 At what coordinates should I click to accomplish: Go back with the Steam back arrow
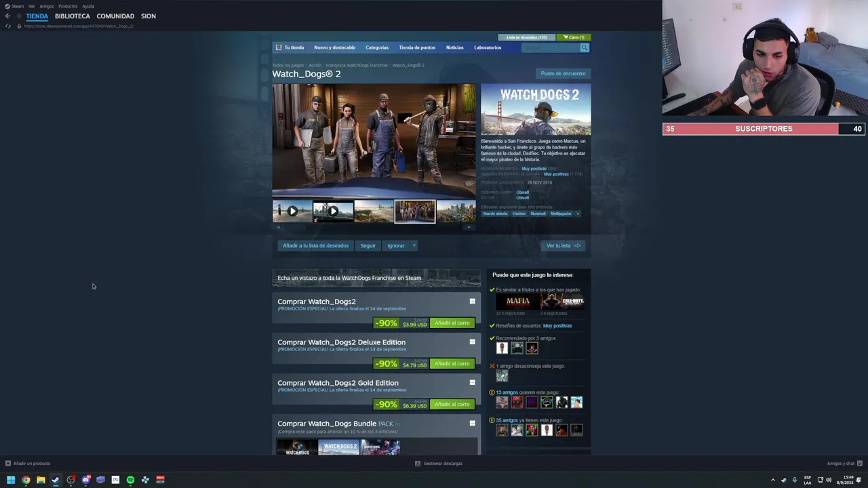7,16
